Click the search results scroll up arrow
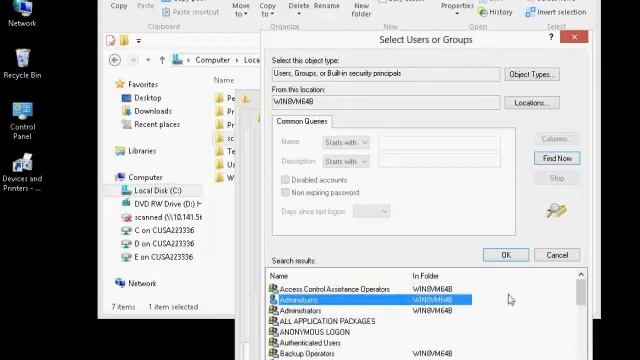The height and width of the screenshot is (360, 640). coord(581,274)
